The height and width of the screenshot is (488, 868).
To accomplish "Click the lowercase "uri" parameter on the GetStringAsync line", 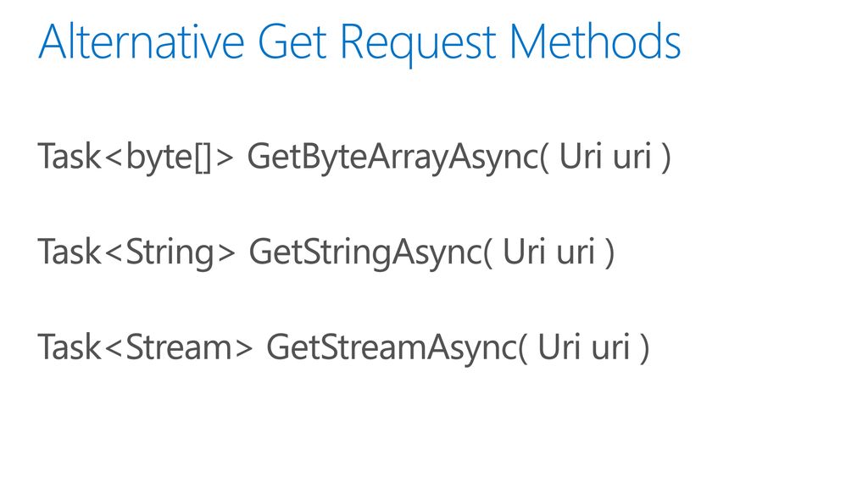I will (x=576, y=252).
